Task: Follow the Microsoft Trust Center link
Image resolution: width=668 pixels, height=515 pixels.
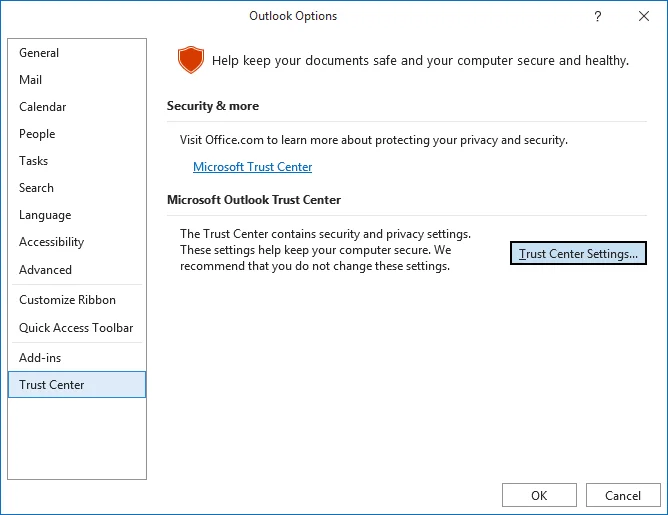Action: tap(253, 167)
